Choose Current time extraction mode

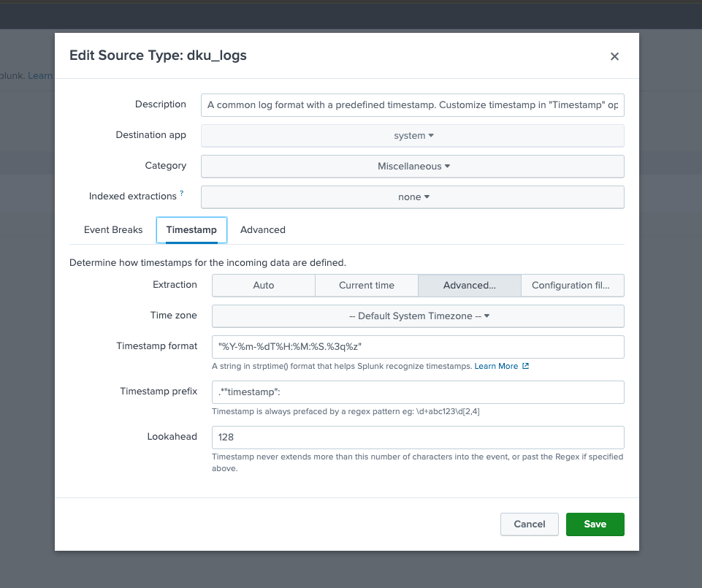coord(366,285)
